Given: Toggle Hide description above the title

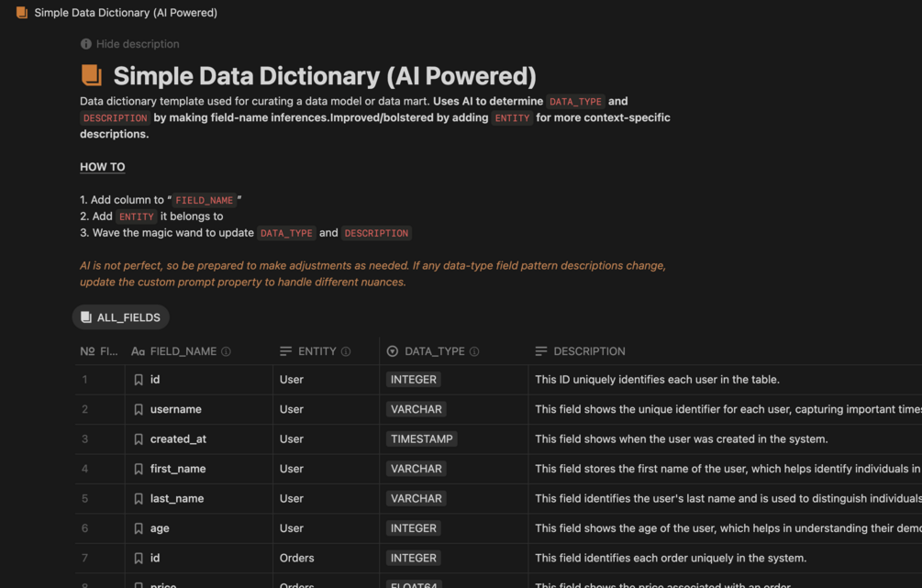Looking at the screenshot, I should point(129,44).
